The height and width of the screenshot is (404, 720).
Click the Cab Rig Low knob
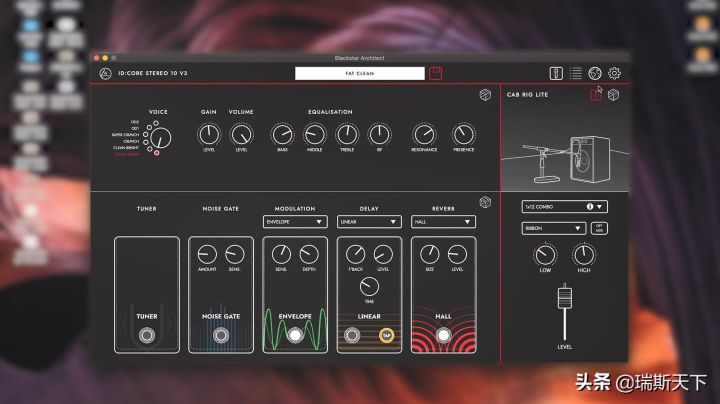[x=545, y=255]
